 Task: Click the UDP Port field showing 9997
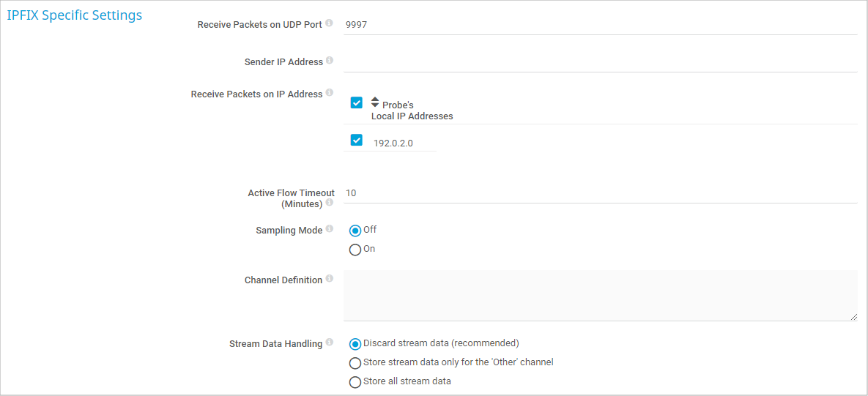pyautogui.click(x=599, y=25)
